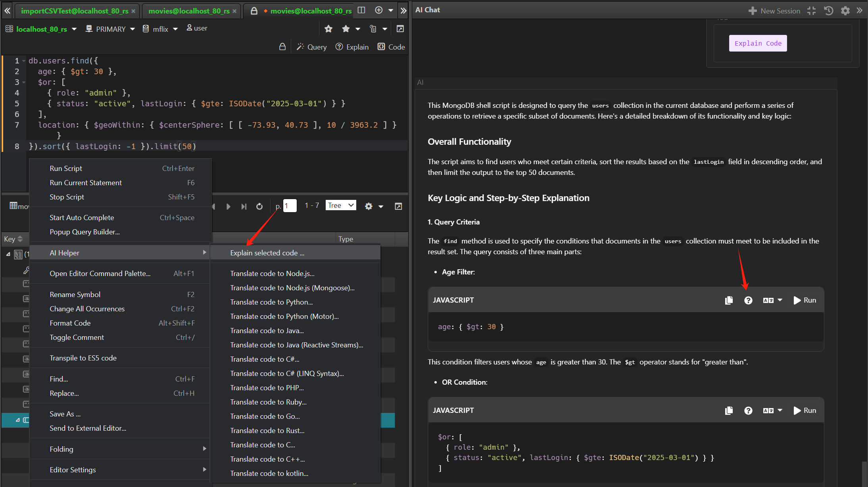This screenshot has height=487, width=868.
Task: Fold code at line 1 arrow
Action: click(24, 61)
